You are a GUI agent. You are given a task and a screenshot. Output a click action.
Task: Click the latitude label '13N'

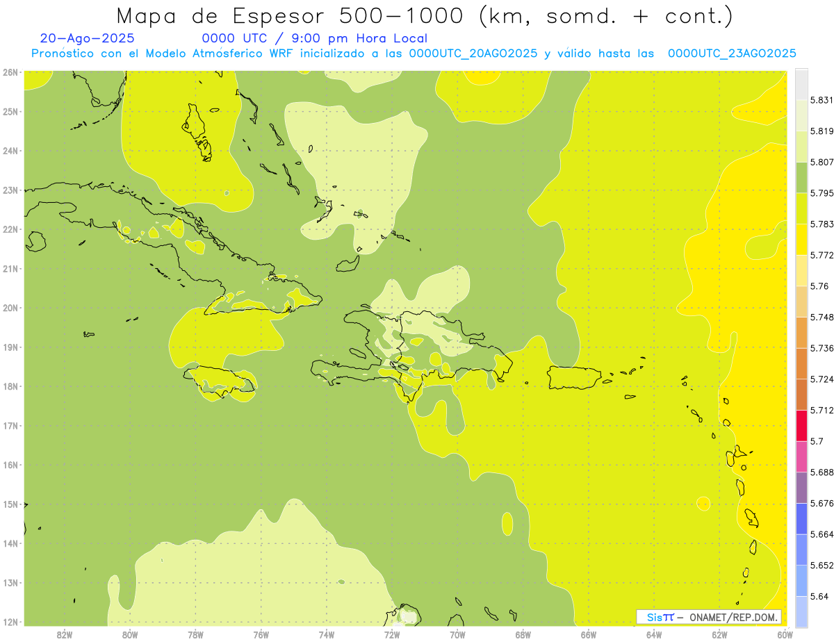(10, 582)
